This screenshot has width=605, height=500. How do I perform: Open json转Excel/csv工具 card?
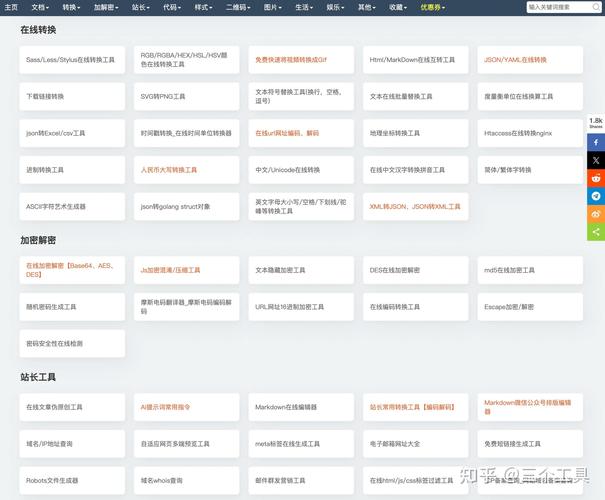click(72, 133)
